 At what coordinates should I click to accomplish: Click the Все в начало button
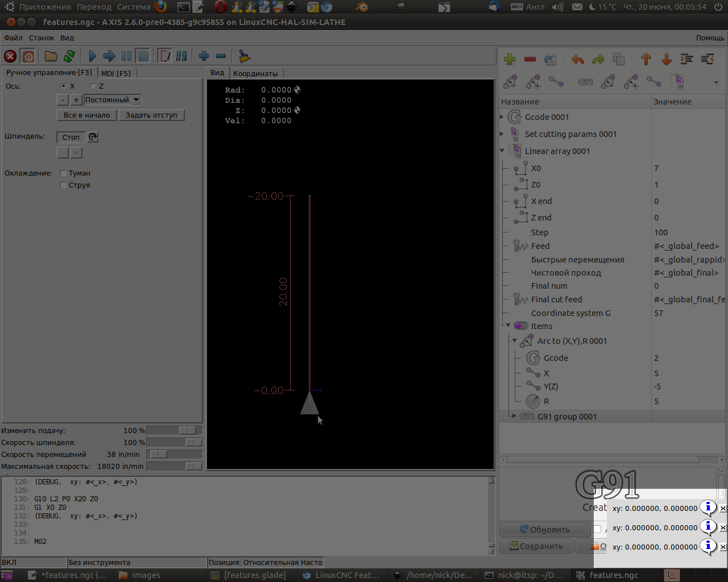click(86, 115)
